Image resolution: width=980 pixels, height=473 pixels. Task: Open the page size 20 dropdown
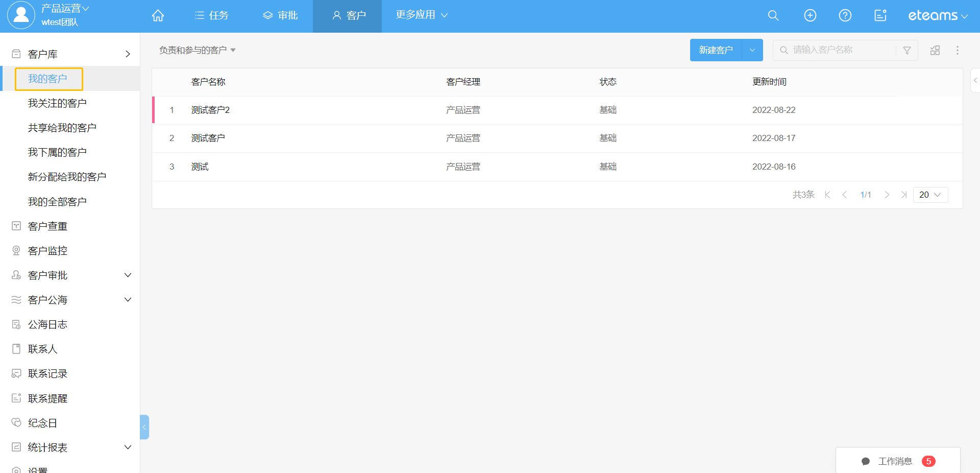coord(930,195)
